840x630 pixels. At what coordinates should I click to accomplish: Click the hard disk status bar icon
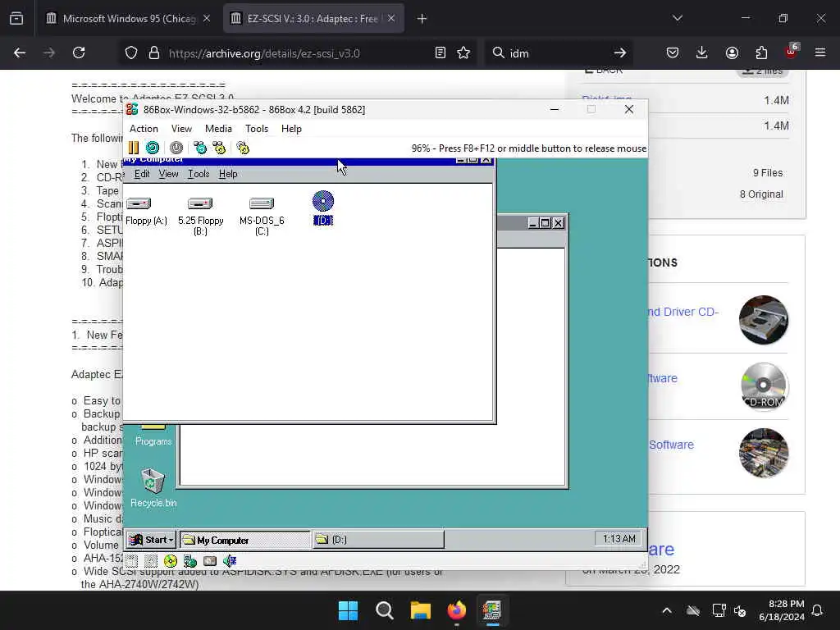pos(210,561)
